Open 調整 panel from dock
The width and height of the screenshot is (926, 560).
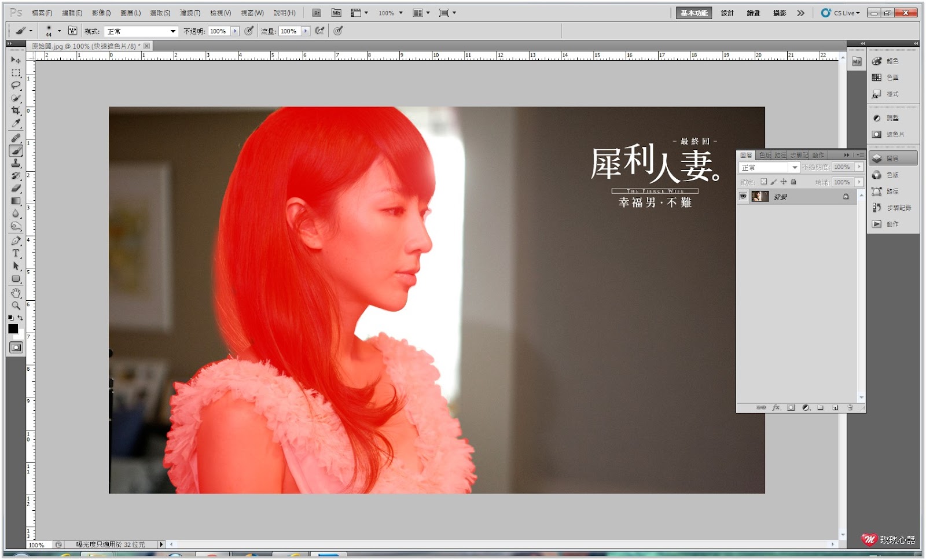pyautogui.click(x=893, y=118)
